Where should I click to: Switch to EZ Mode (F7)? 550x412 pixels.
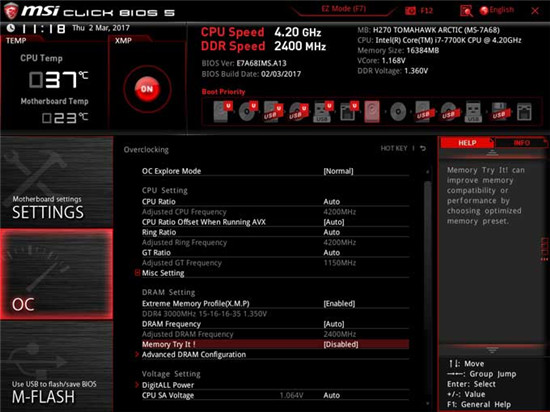[343, 9]
